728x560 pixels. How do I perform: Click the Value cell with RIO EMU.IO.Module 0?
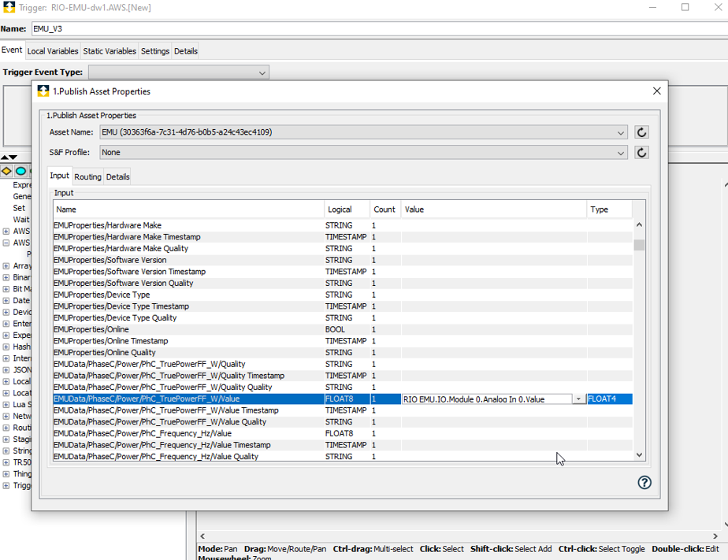pos(487,399)
